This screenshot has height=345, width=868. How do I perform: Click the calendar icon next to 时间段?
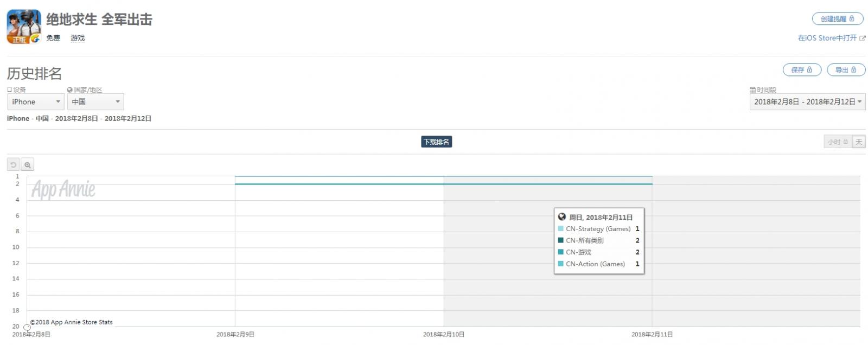coord(752,90)
